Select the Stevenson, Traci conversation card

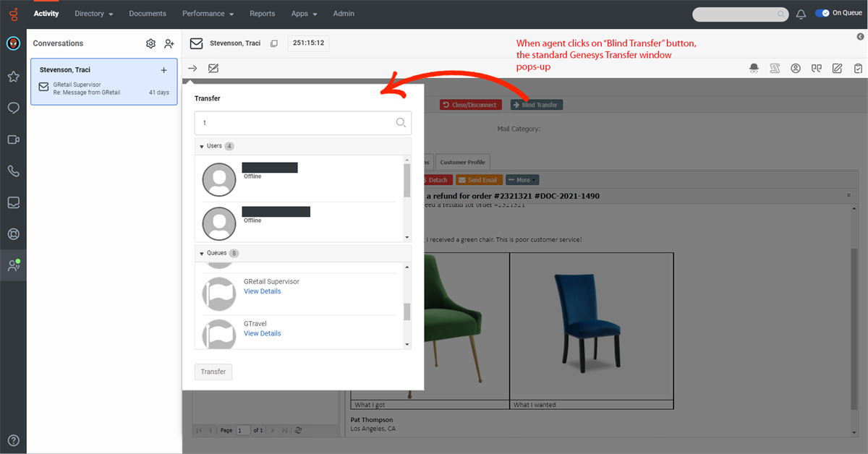coord(103,82)
